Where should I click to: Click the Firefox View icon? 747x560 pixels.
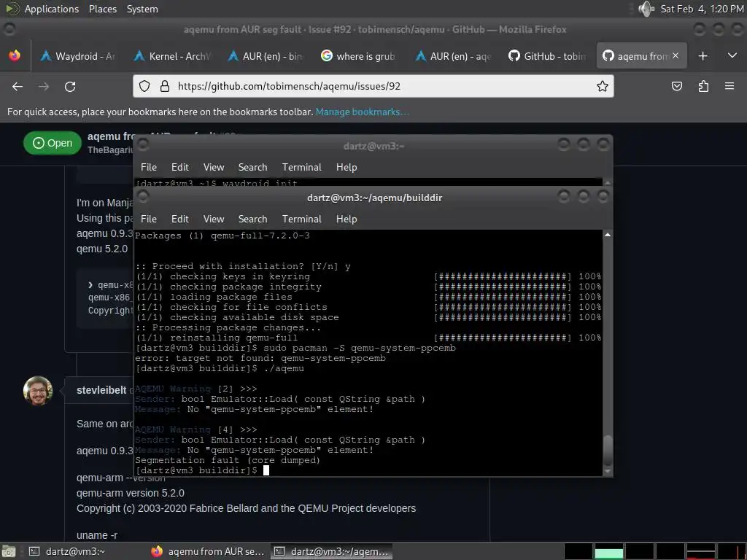15,55
